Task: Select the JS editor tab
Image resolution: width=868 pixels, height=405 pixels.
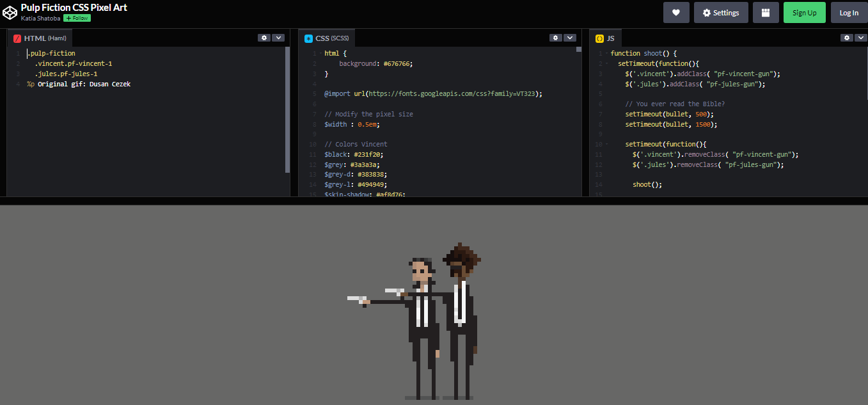Action: click(610, 38)
